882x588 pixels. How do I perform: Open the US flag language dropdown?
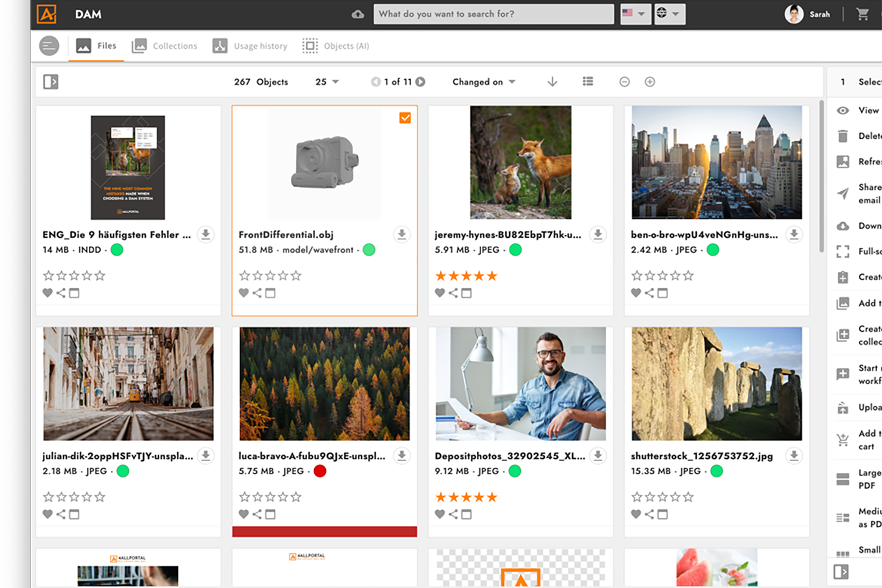pyautogui.click(x=633, y=14)
